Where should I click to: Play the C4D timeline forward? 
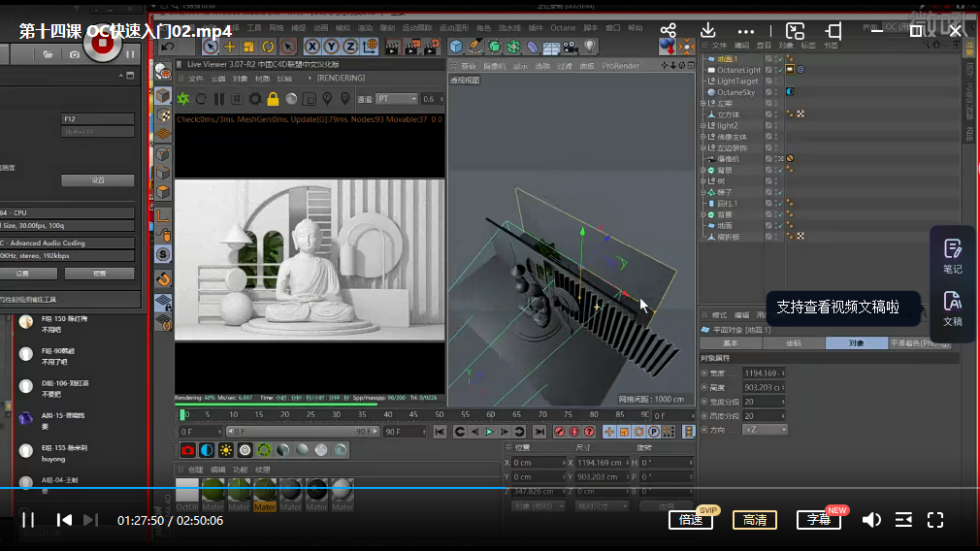(x=489, y=432)
